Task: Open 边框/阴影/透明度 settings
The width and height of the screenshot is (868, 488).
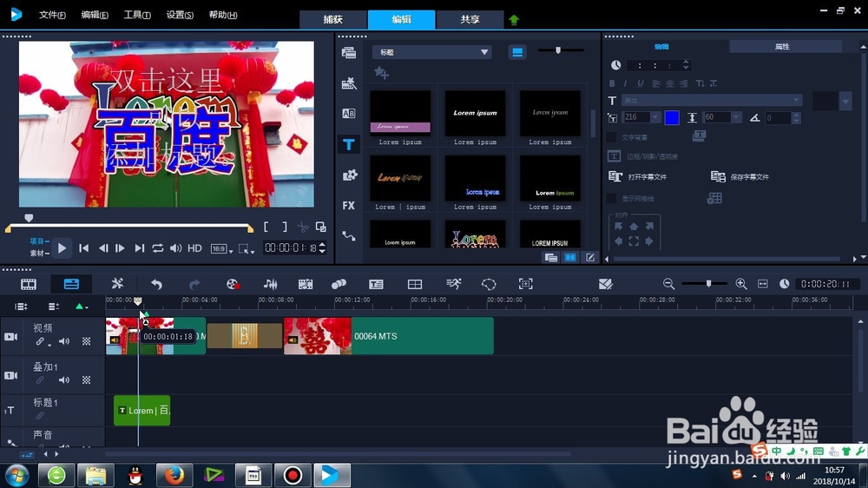Action: tap(643, 156)
